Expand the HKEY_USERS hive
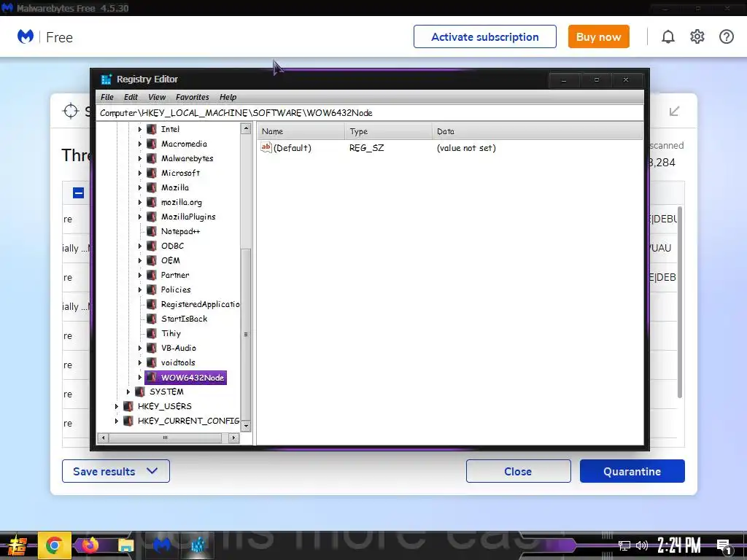This screenshot has width=747, height=560. click(x=116, y=406)
